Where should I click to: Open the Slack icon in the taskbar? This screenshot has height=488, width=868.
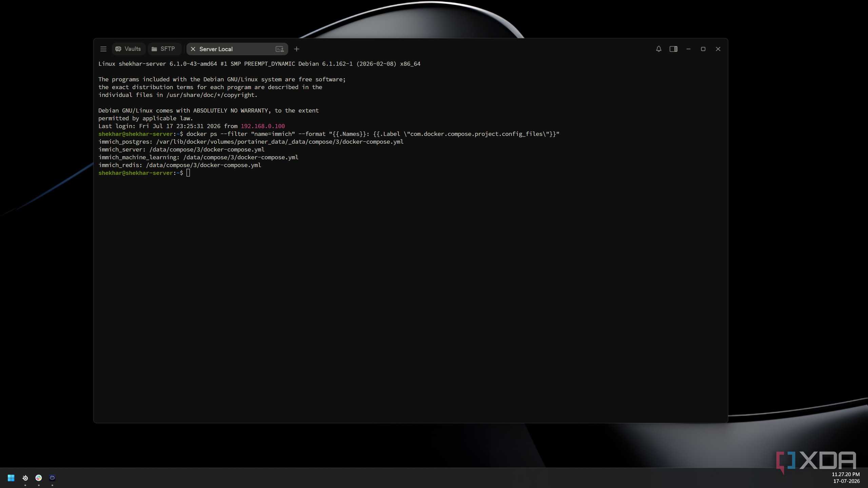pyautogui.click(x=39, y=478)
